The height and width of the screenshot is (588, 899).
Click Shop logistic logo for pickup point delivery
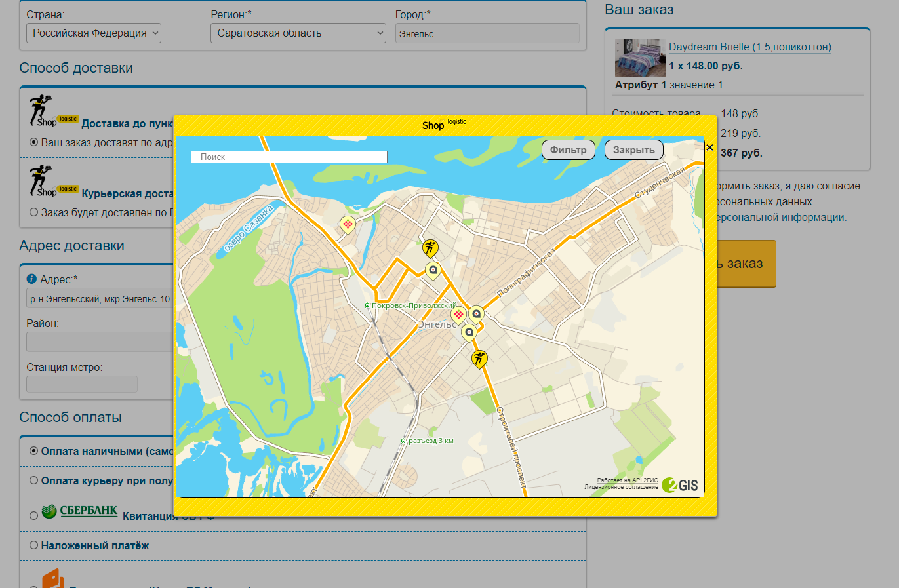coord(53,111)
